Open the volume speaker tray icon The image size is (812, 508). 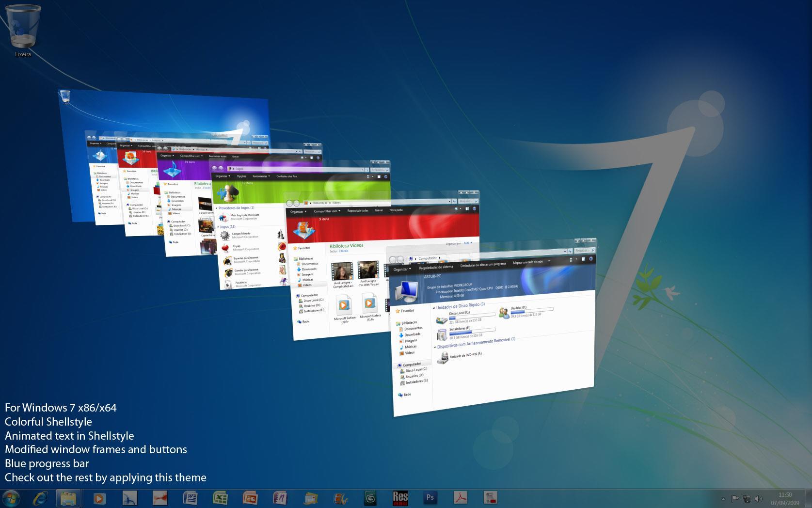pos(758,498)
